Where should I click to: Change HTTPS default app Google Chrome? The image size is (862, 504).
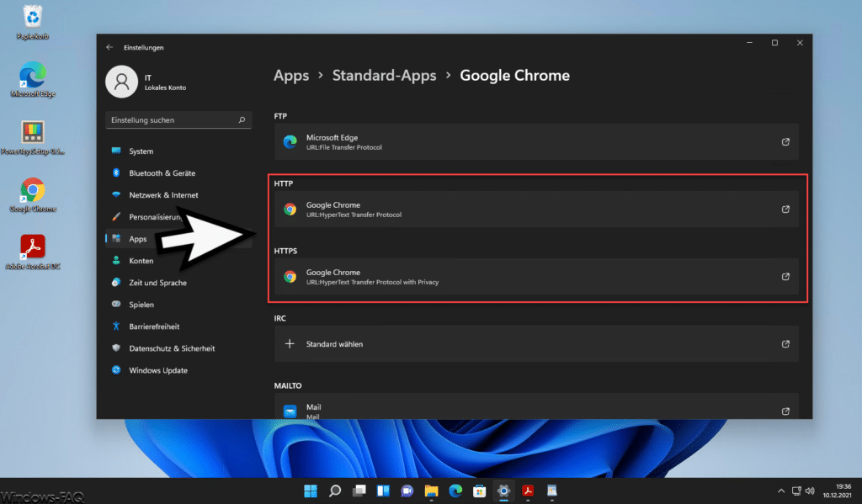(536, 277)
